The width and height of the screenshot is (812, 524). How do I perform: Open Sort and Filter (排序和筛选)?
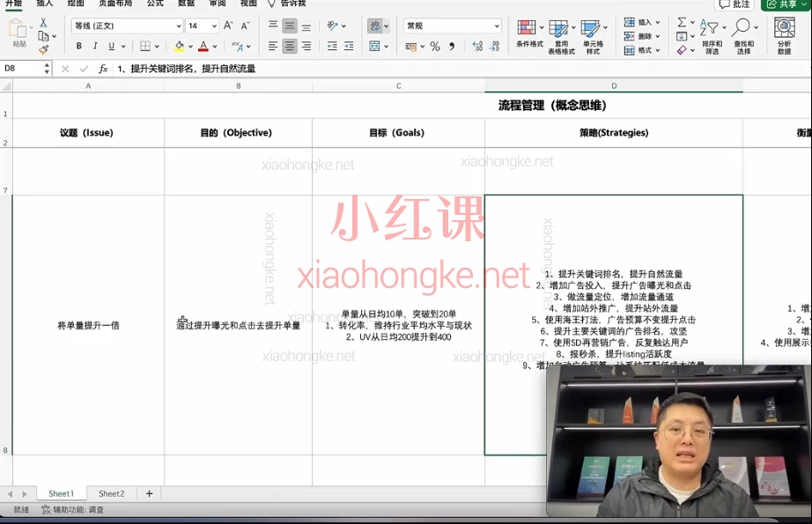click(x=712, y=36)
